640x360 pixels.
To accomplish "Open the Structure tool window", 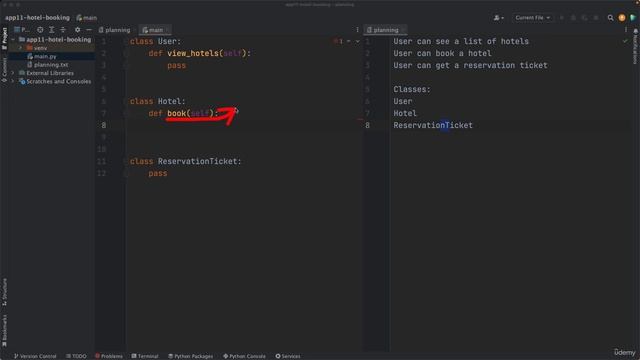I will pyautogui.click(x=4, y=292).
